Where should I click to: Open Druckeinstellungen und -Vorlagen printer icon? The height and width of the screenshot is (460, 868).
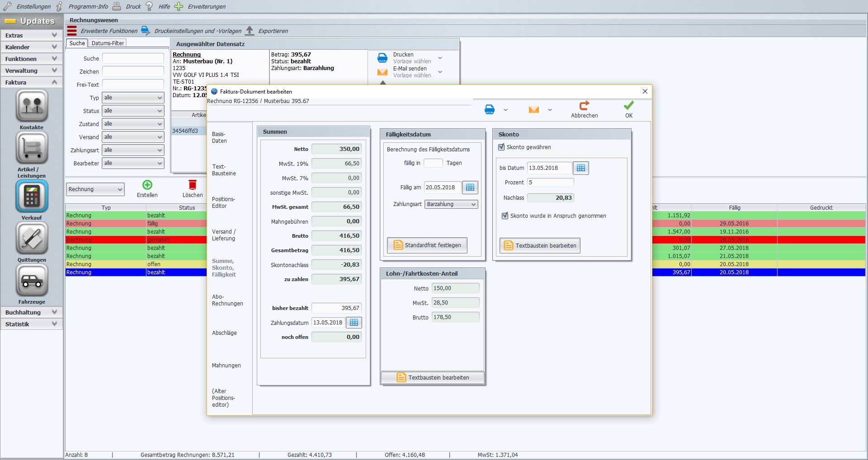(x=146, y=31)
